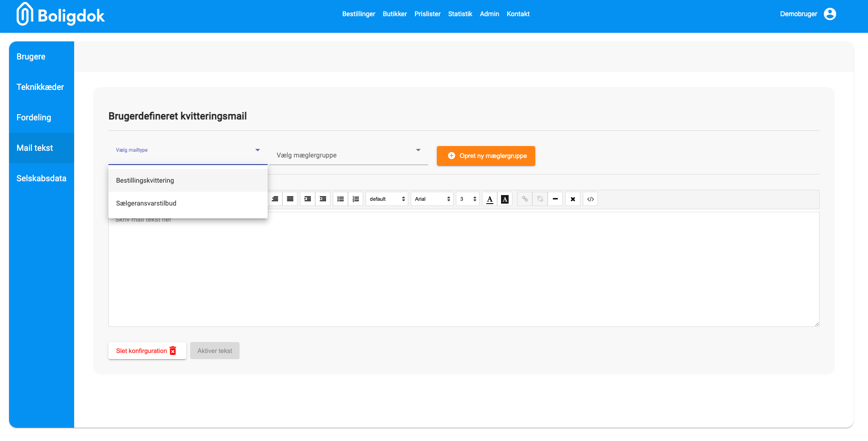Click the remove link icon
The width and height of the screenshot is (868, 441).
pos(540,199)
